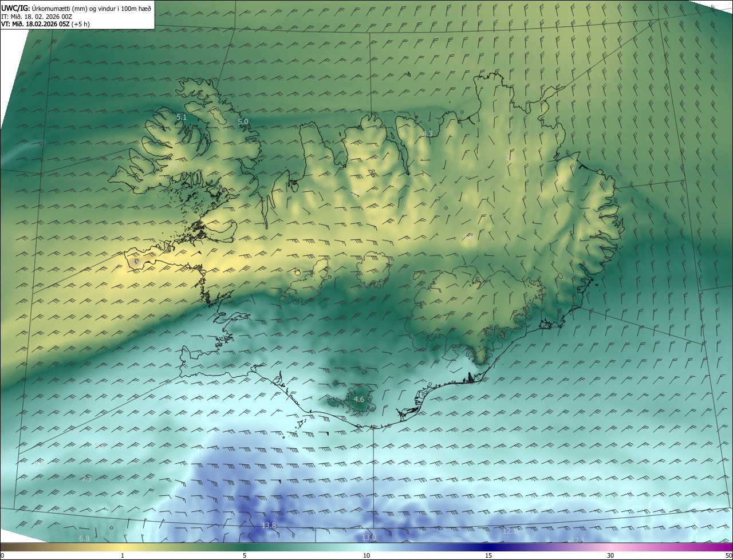Click the title "UWC/IG: Úrkomumætti (mm) og vindur í 100m hæð"
This screenshot has height=560, width=733.
point(76,7)
